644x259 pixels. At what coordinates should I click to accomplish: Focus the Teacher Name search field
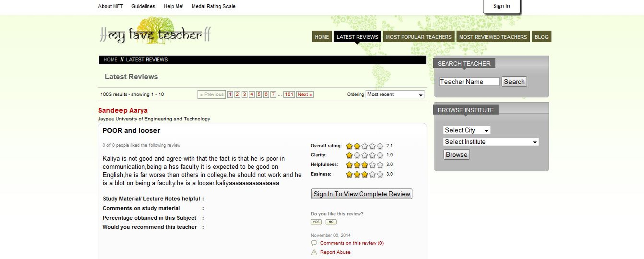[x=469, y=82]
